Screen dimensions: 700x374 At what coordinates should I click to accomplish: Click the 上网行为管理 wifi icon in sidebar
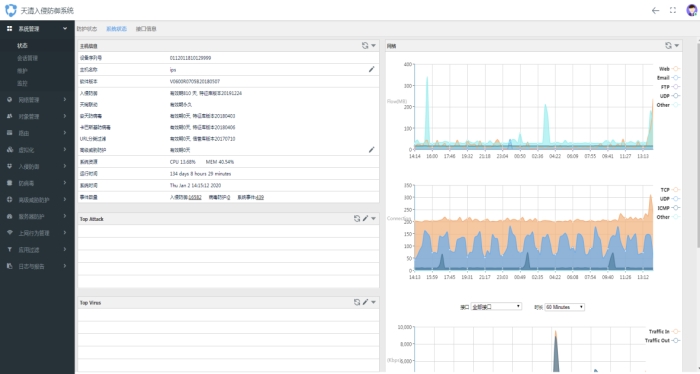tap(9, 233)
